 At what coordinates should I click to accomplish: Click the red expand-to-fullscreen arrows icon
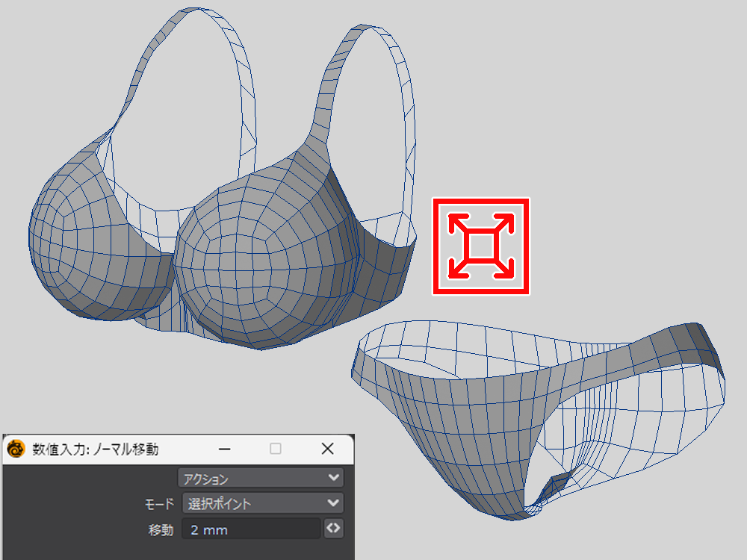[481, 246]
